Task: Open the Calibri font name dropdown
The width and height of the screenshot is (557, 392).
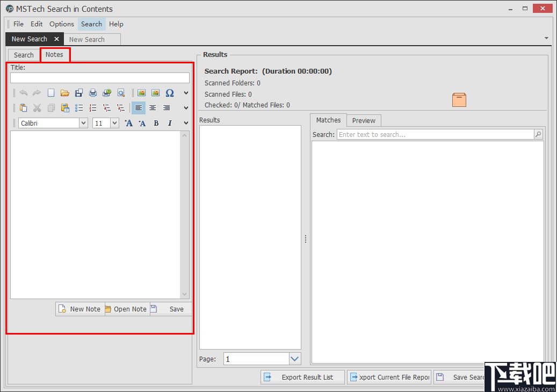Action: tap(83, 123)
